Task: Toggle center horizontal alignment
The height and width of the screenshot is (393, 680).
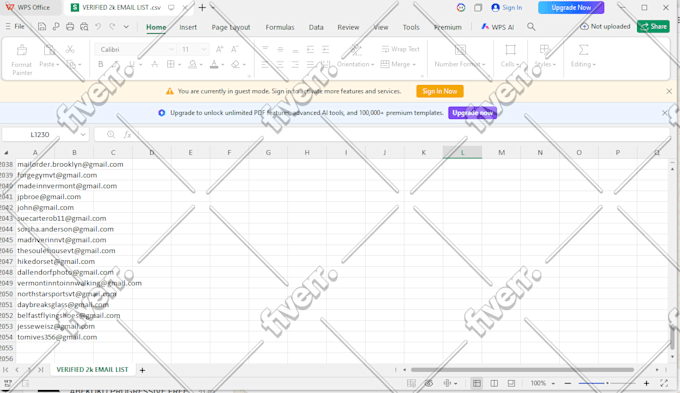Action: click(x=280, y=64)
